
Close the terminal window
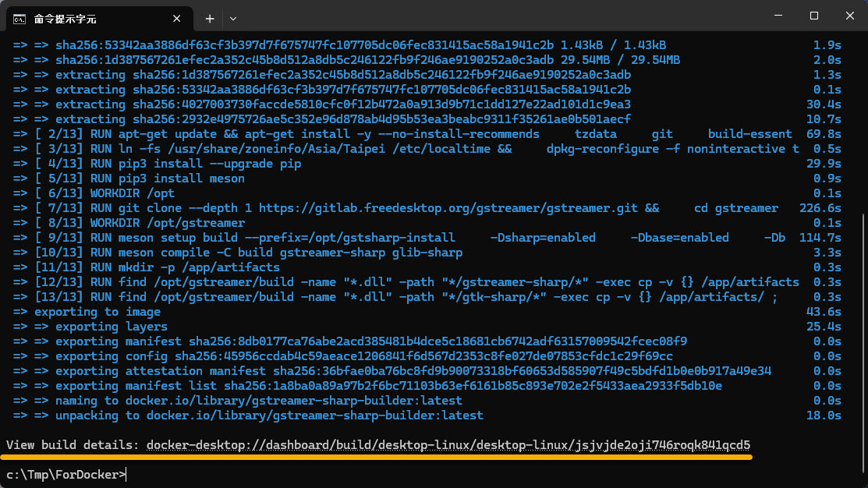coord(849,16)
